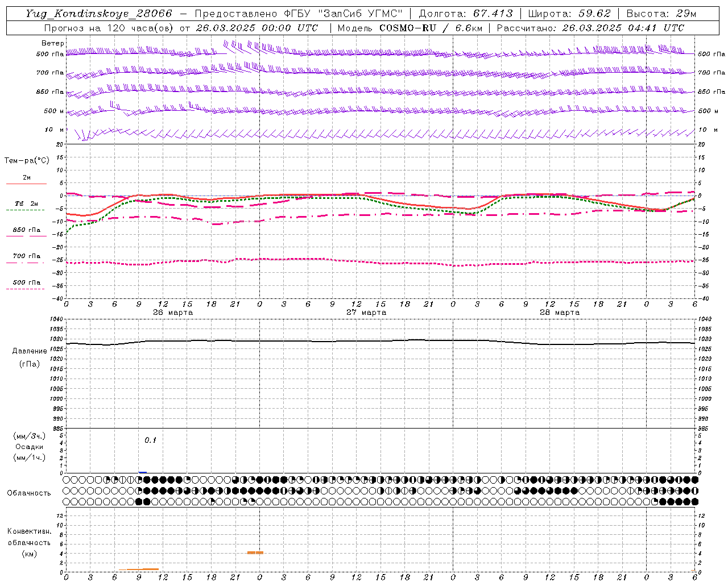Click the Облачность cloud cover label
728x582 pixels.
[29, 493]
